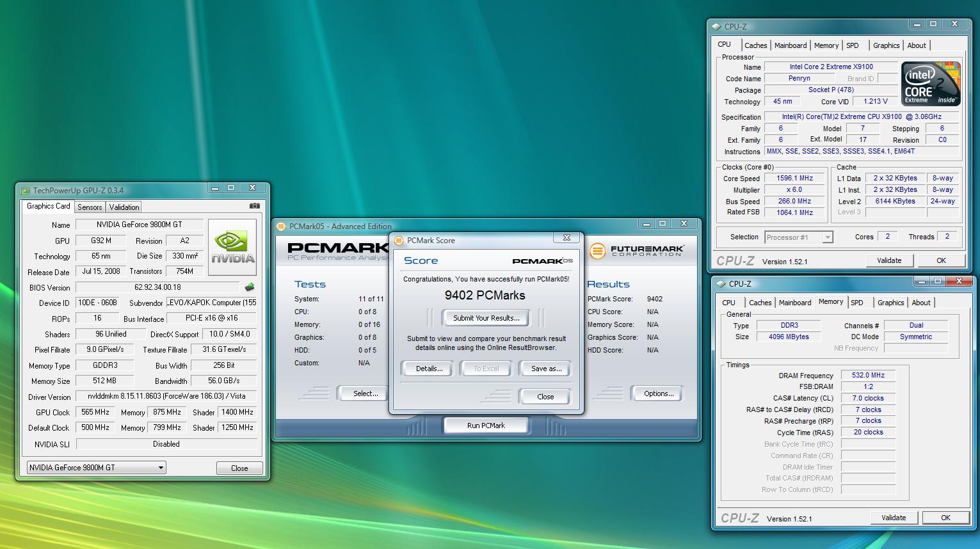This screenshot has height=549, width=980.
Task: Open benchmark Details in score dialog
Action: coord(429,369)
